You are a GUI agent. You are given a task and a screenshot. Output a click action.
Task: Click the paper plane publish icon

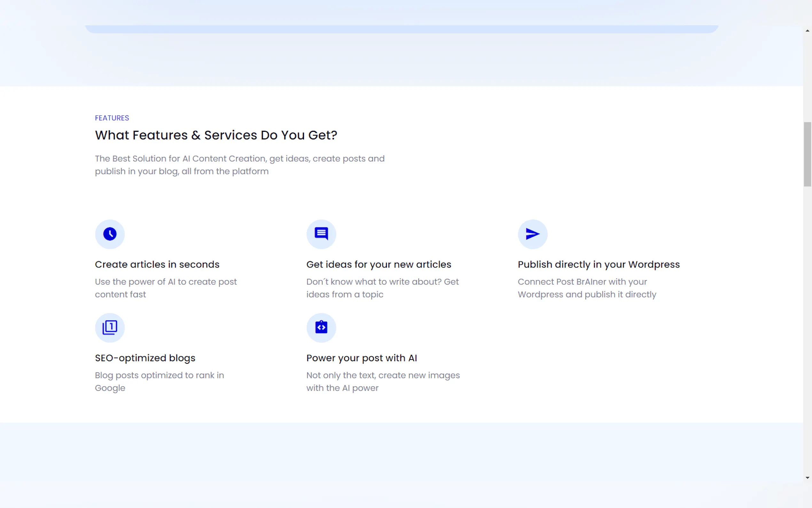(532, 234)
